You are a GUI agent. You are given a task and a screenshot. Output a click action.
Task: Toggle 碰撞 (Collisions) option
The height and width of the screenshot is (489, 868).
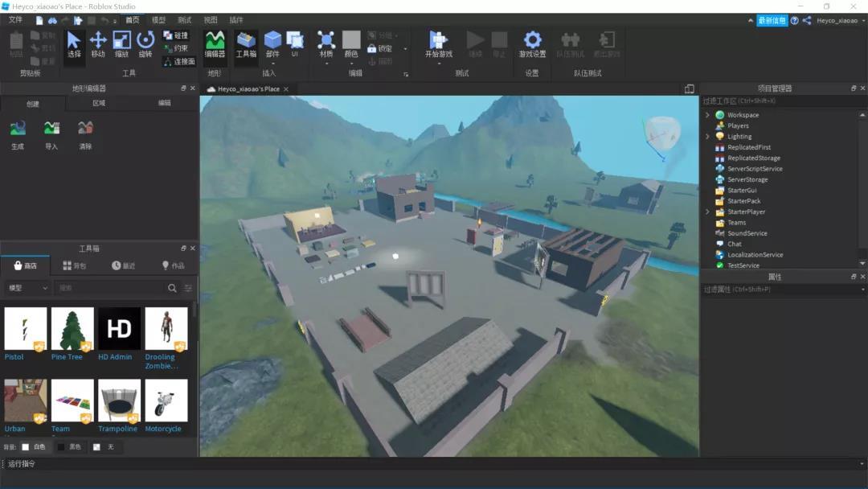[175, 35]
